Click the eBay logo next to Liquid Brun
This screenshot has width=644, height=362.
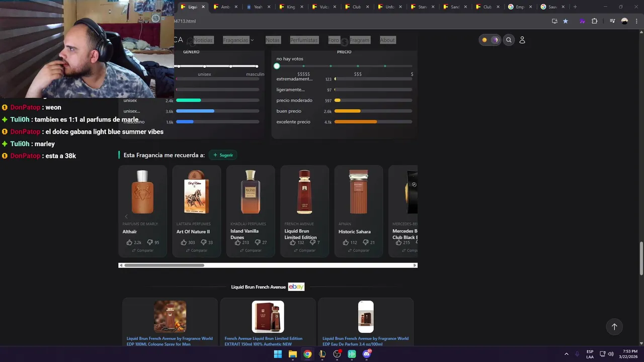[x=296, y=287]
